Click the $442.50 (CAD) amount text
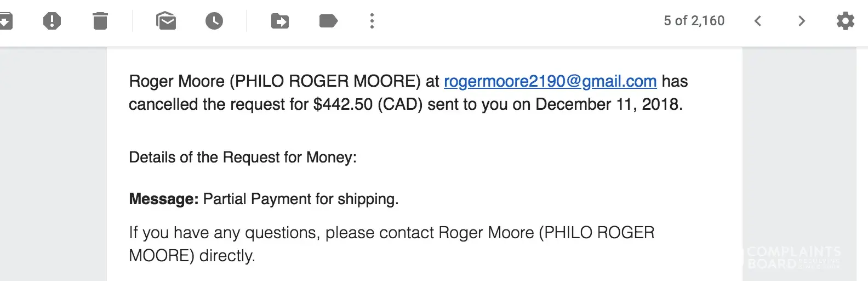This screenshot has width=868, height=281. click(367, 104)
